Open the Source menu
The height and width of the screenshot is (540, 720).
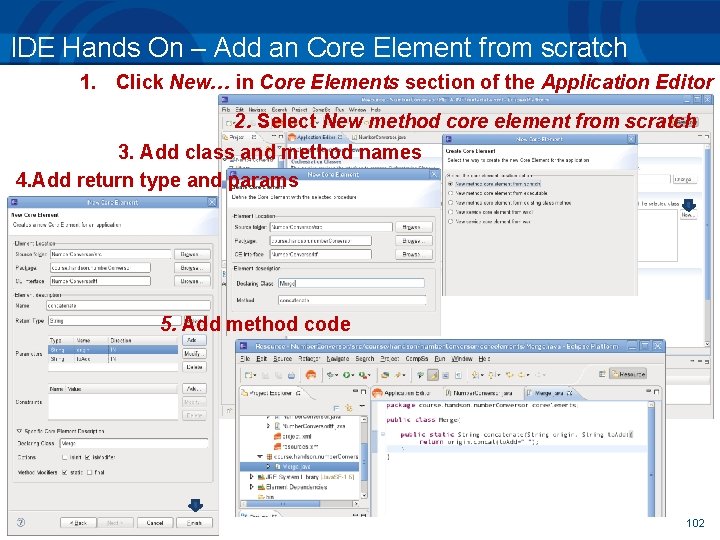pyautogui.click(x=282, y=359)
